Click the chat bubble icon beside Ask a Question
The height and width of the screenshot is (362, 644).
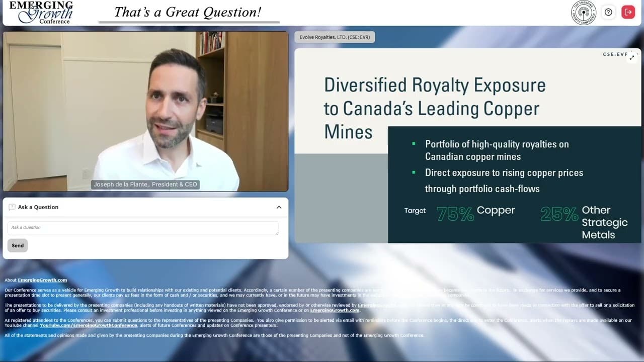click(x=12, y=207)
